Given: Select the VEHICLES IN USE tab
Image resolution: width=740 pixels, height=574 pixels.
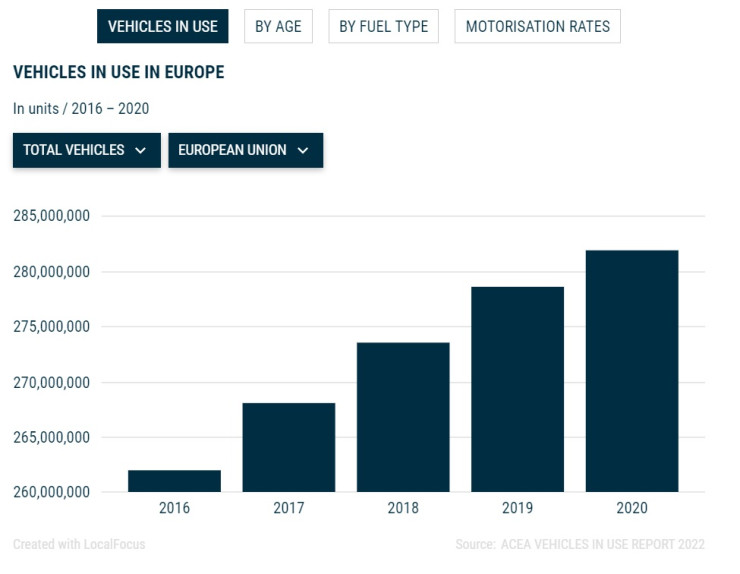Looking at the screenshot, I should point(162,27).
